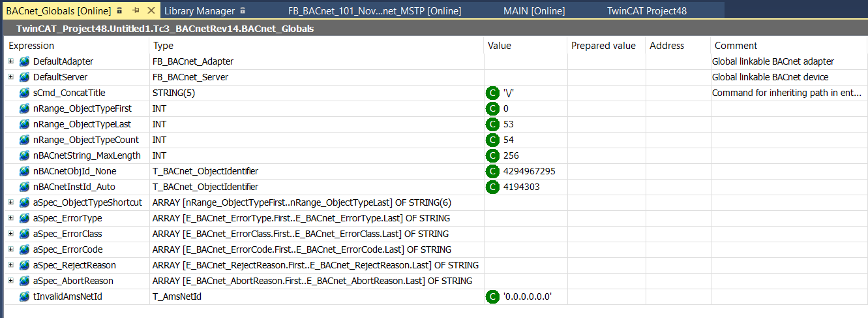This screenshot has height=318, width=868.
Task: Click the variable icon beside nRange_ObjectTypeFirst
Action: 25,108
